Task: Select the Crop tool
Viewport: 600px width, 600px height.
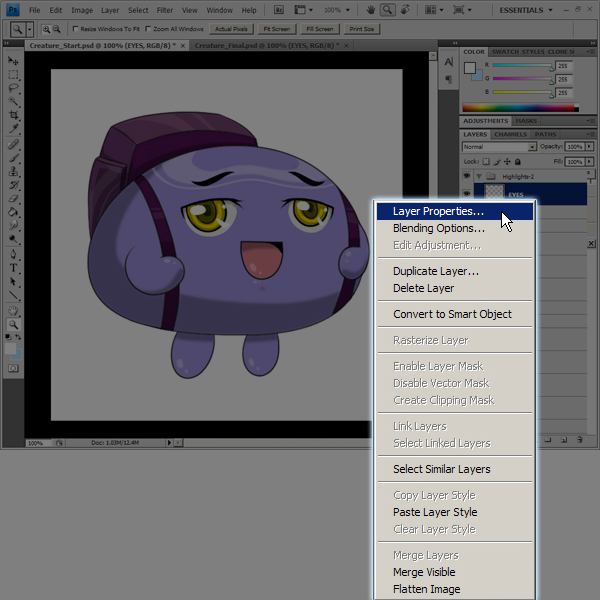Action: click(13, 115)
